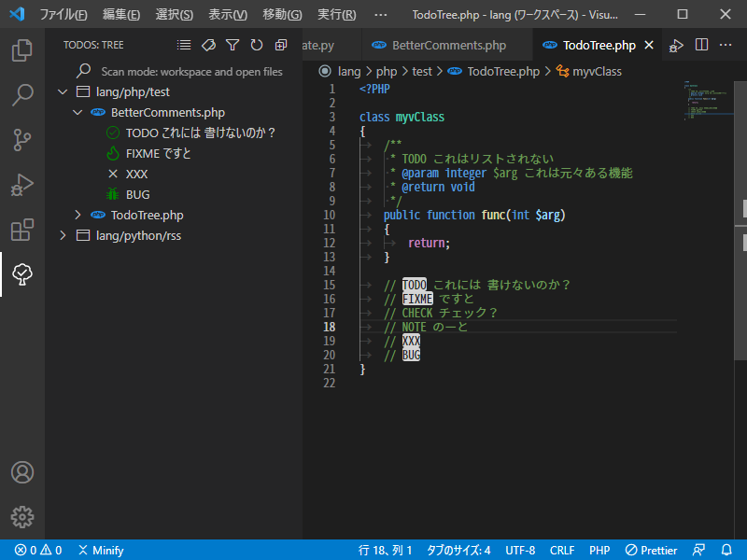The image size is (747, 560).
Task: Open the 移動(G) menu
Action: (x=282, y=14)
